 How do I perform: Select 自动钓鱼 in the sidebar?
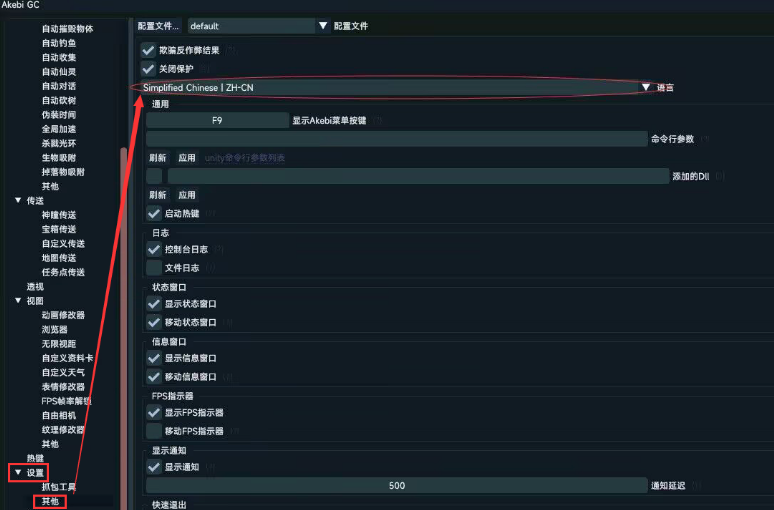[59, 43]
